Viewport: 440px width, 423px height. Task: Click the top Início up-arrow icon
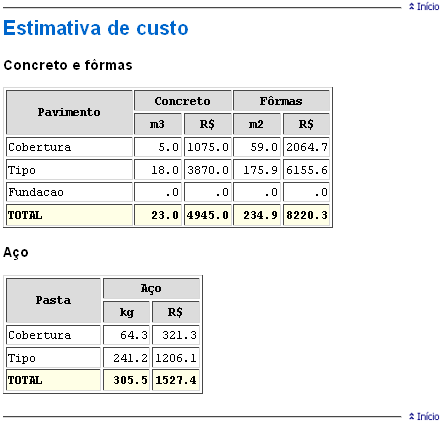point(412,6)
